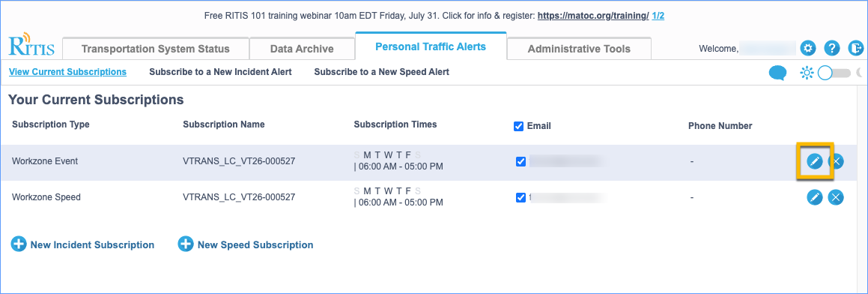The width and height of the screenshot is (868, 294).
Task: Open the Data Archive tab
Action: 302,49
